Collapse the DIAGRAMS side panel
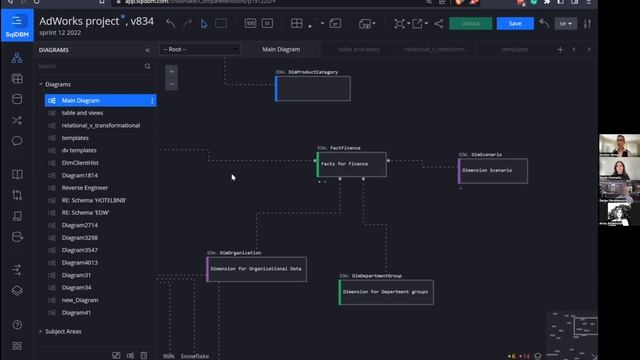 [147, 50]
